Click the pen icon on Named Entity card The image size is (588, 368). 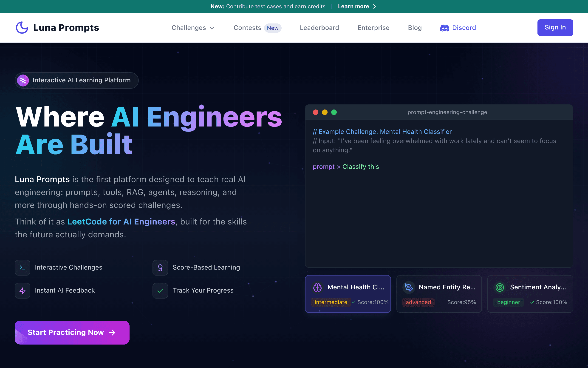point(409,287)
